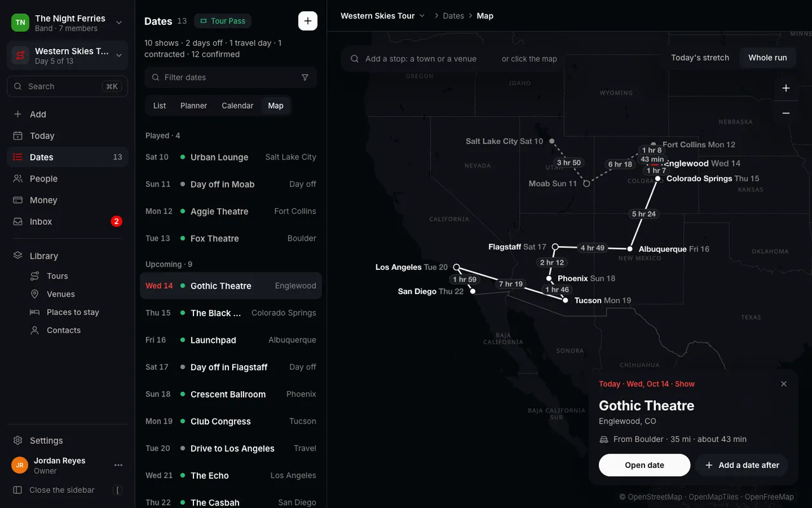Switch to the List view tab

tap(159, 106)
